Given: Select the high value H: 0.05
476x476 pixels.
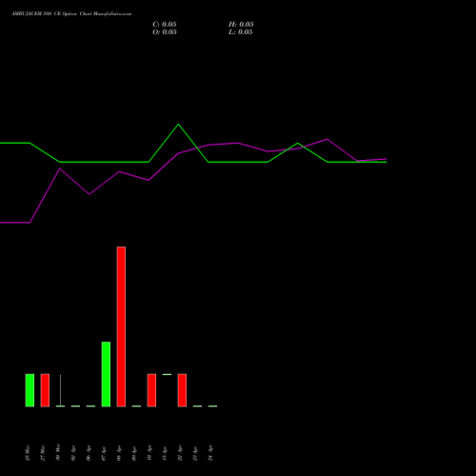Looking at the screenshot, I should click(x=241, y=25).
